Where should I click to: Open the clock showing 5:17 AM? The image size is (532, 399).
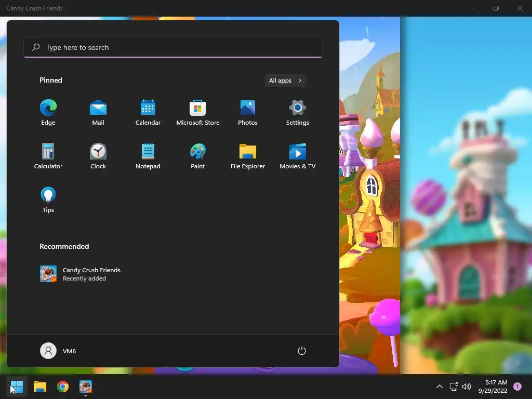[493, 387]
